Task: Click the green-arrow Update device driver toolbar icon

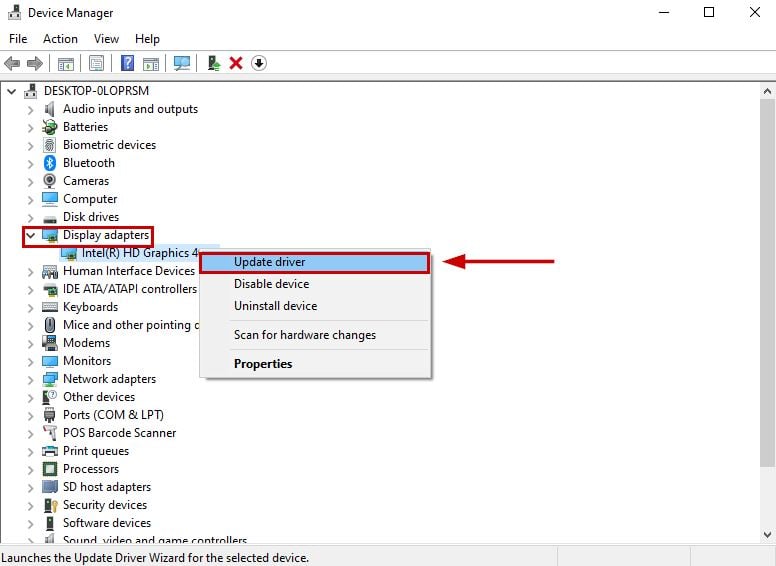Action: [214, 63]
